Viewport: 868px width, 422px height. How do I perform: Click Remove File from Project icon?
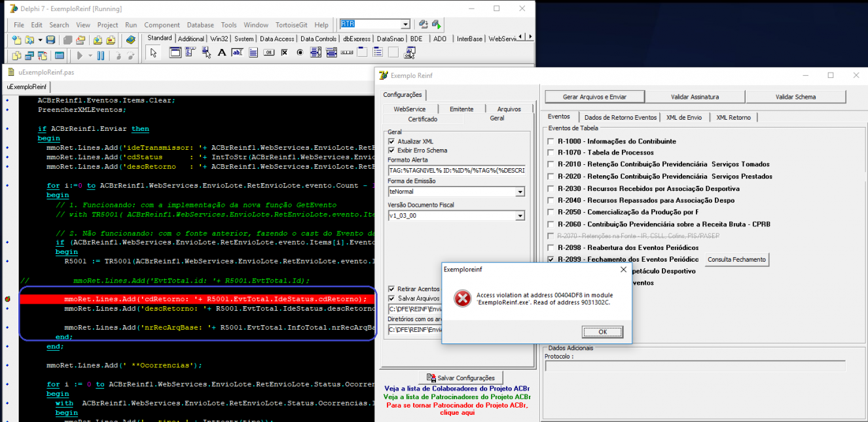point(111,40)
